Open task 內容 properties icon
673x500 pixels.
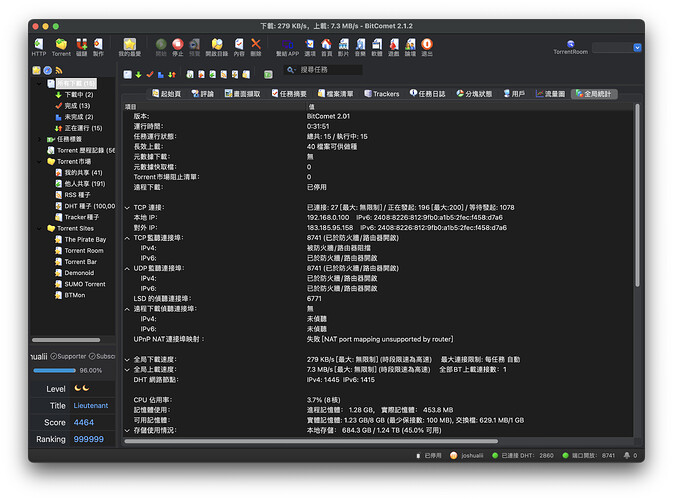(x=239, y=47)
